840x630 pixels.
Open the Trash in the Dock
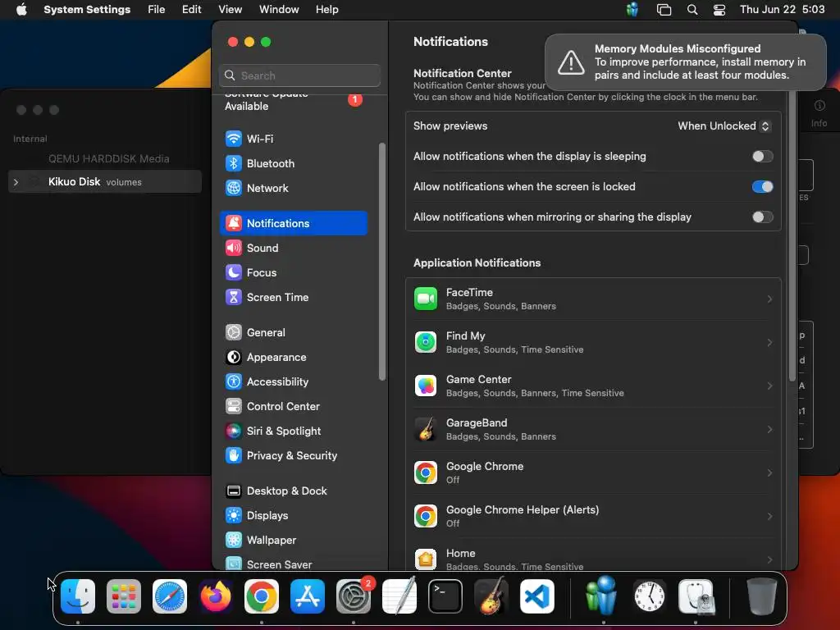tap(762, 596)
